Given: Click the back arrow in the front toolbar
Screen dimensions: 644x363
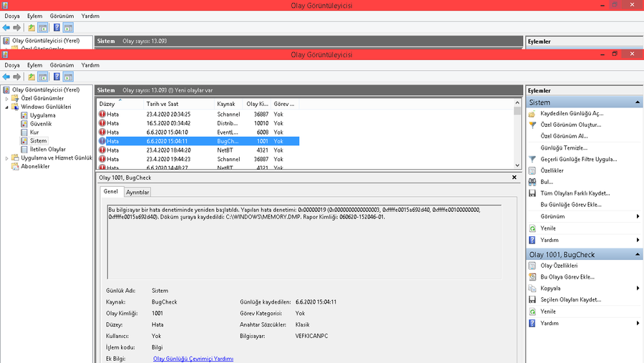Looking at the screenshot, I should coord(6,77).
